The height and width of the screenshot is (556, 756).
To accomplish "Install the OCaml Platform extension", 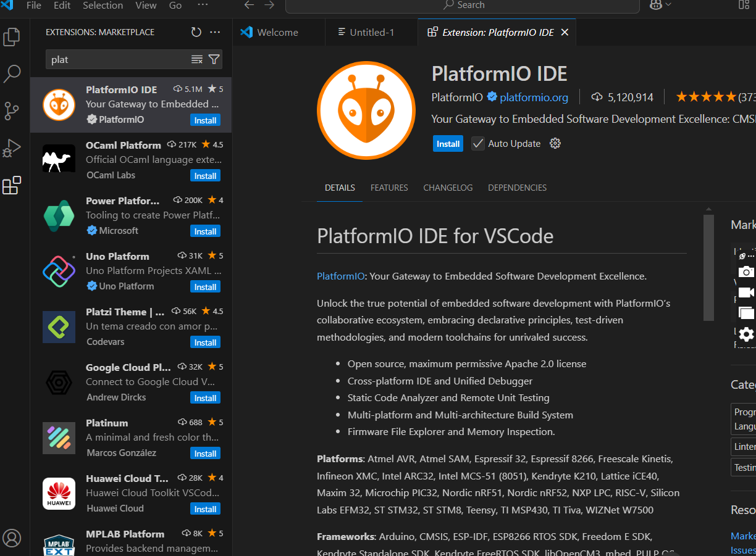I will (205, 176).
